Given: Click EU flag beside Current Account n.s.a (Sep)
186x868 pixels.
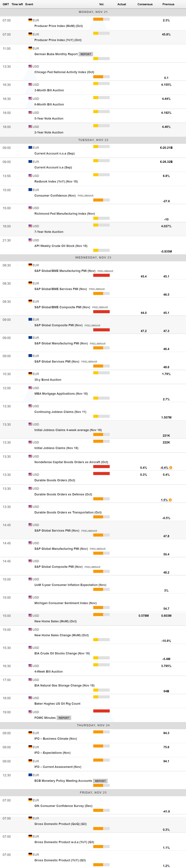Looking at the screenshot, I should (x=30, y=148).
